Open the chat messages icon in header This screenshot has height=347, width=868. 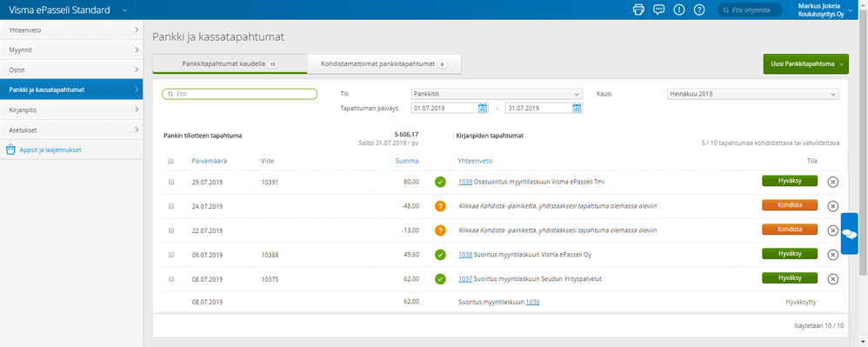[x=658, y=10]
